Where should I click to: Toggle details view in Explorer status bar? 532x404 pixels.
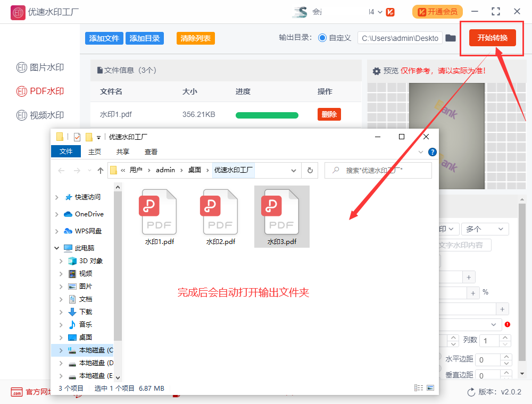coord(418,388)
